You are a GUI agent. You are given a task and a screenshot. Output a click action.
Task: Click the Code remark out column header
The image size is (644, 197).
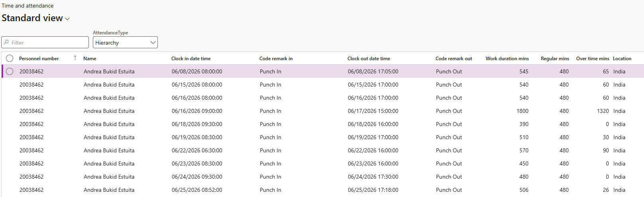click(454, 59)
